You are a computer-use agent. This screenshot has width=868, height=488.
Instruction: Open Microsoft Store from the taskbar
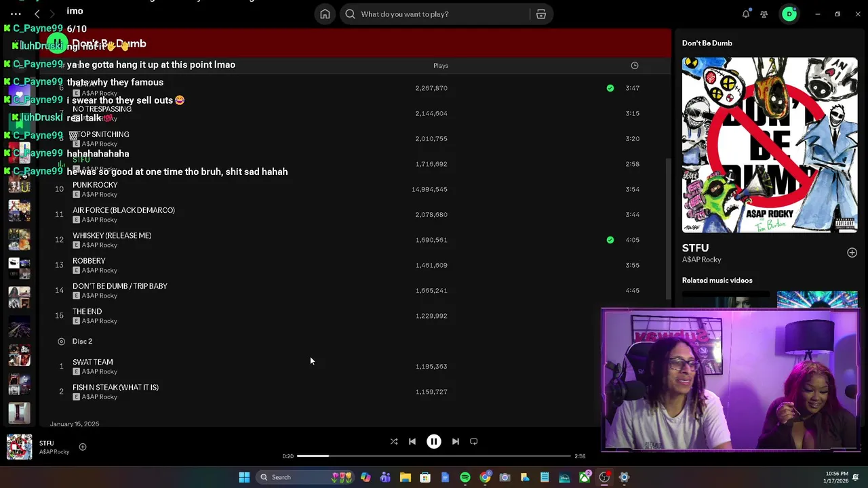pos(425,477)
